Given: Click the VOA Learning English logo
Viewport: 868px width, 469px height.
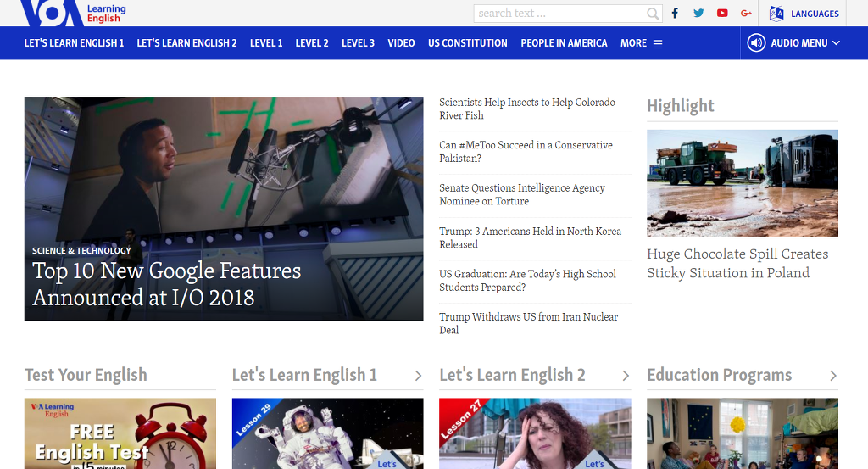Looking at the screenshot, I should click(72, 12).
